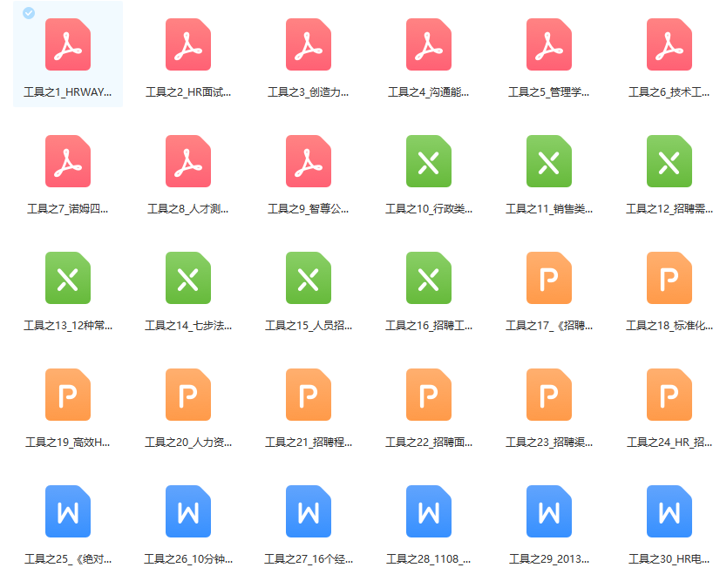Click file name 工具之9_智尊公...
720x588 pixels.
click(x=309, y=209)
